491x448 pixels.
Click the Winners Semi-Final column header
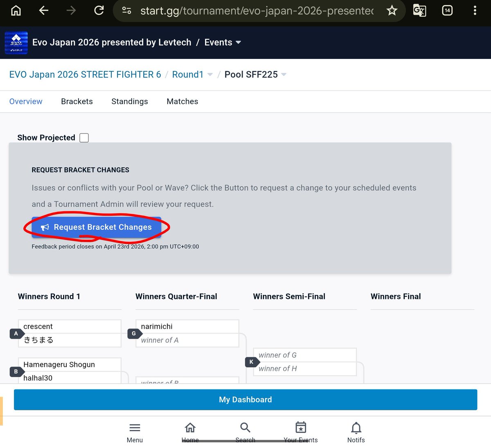pos(289,296)
